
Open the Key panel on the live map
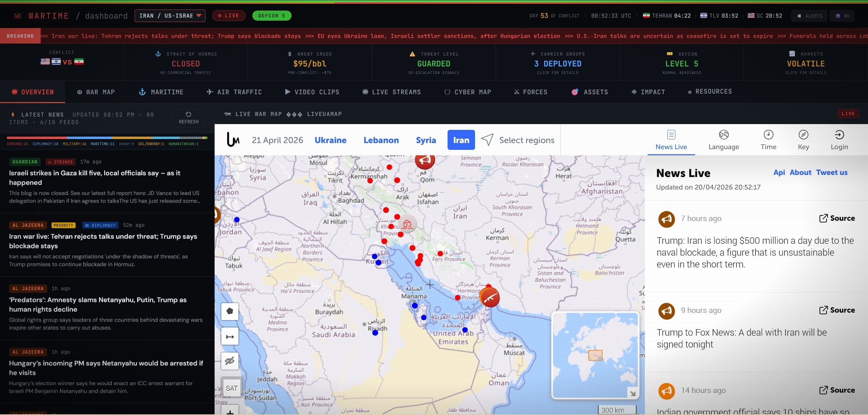click(x=804, y=139)
